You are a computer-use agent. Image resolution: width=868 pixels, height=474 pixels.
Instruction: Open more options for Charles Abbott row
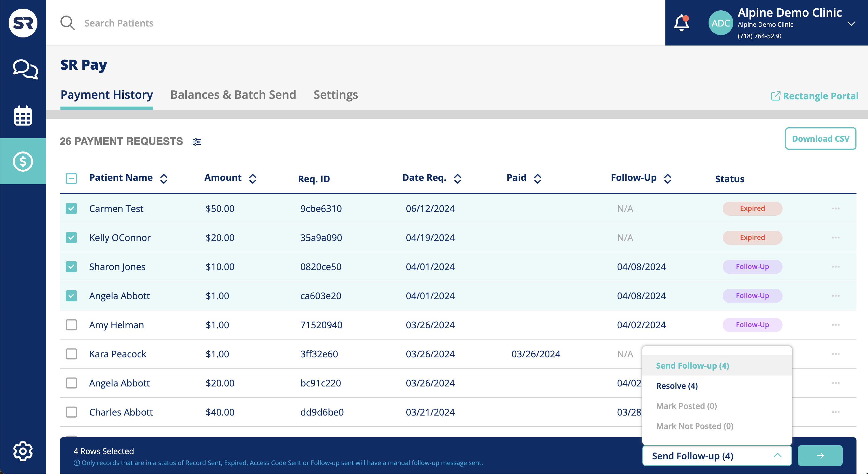[x=836, y=412]
